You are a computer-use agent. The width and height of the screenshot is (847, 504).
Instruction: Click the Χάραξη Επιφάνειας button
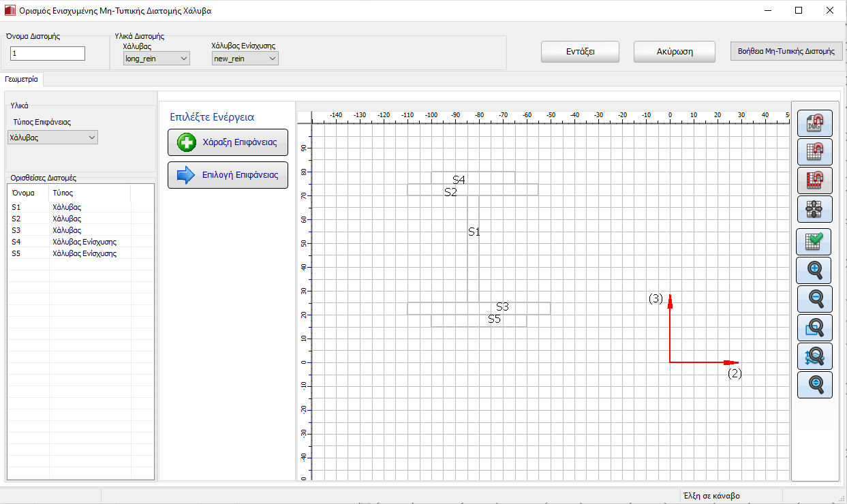click(228, 142)
